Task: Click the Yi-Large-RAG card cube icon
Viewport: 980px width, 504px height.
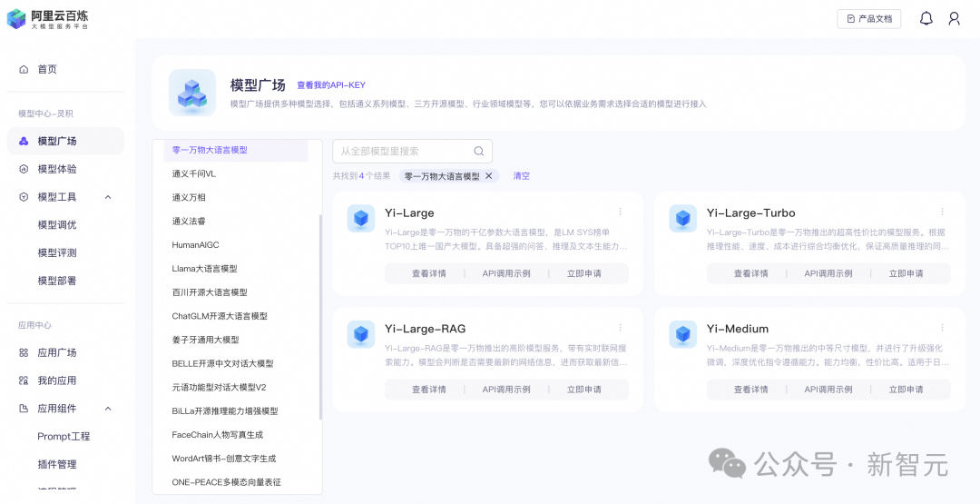Action: (360, 334)
